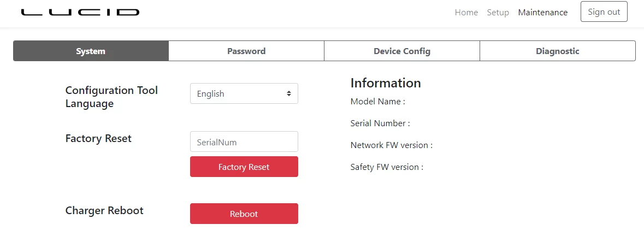Viewport: 644px width, 236px height.
Task: Click the red Reboot button
Action: pyautogui.click(x=244, y=214)
